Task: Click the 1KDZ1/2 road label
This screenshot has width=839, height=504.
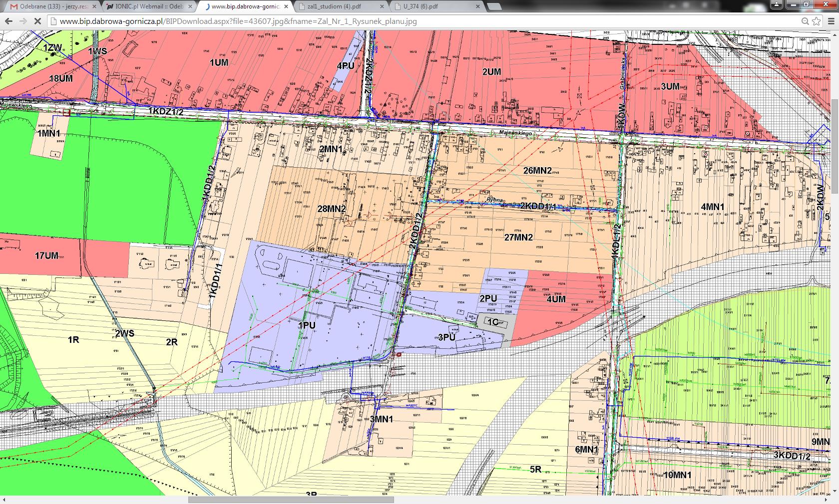Action: pos(166,112)
